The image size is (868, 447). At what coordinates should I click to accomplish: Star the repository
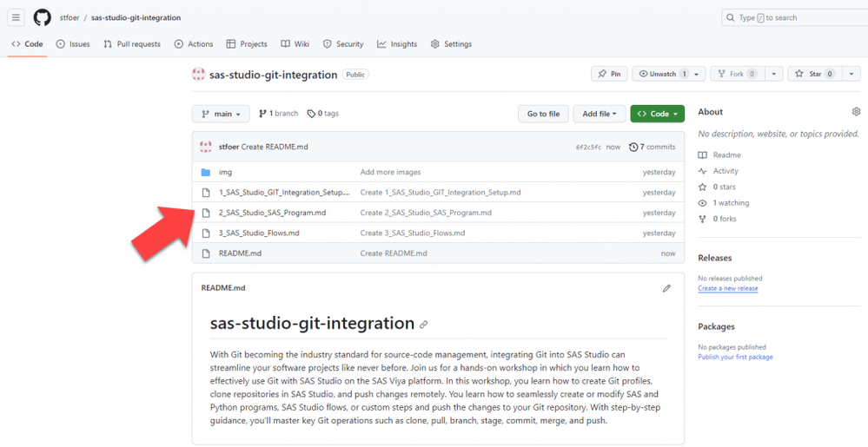pos(810,75)
